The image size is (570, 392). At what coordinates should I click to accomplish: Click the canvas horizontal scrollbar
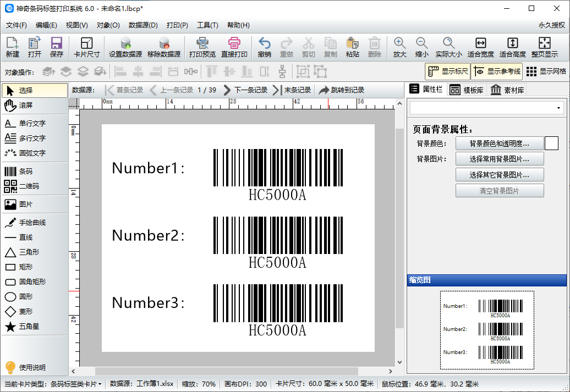[x=226, y=371]
